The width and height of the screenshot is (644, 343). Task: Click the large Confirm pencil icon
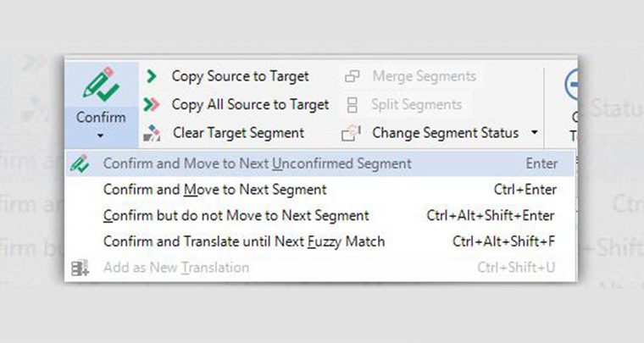pos(101,84)
